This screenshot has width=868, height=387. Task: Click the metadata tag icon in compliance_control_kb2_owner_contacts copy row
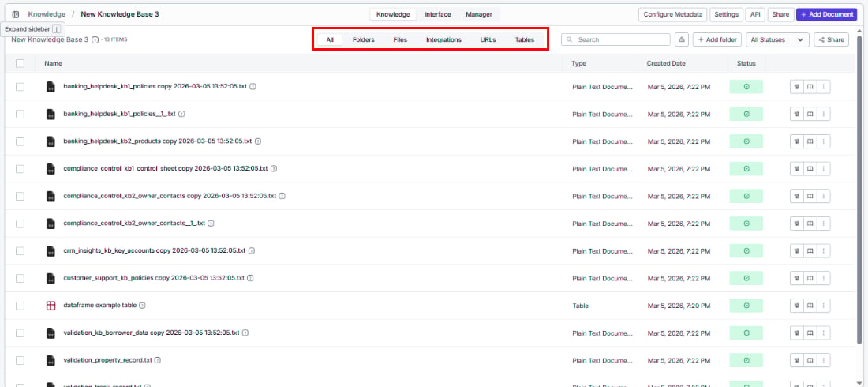(797, 196)
